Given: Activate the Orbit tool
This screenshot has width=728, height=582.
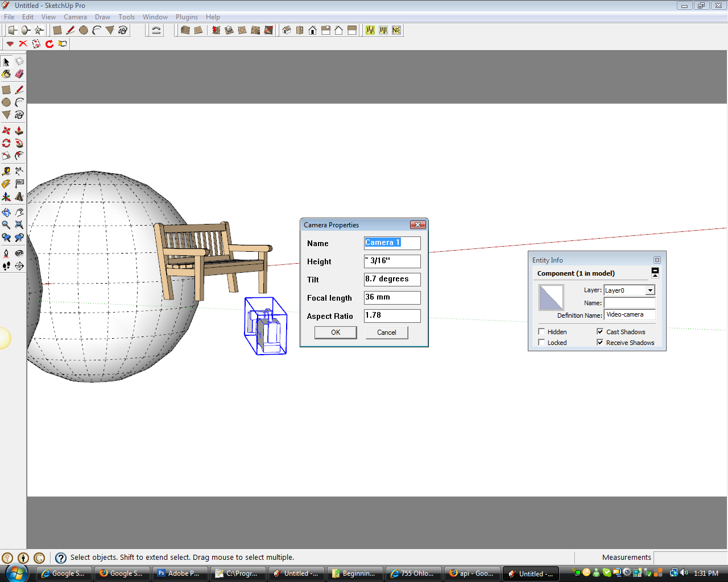Looking at the screenshot, I should click(6, 213).
